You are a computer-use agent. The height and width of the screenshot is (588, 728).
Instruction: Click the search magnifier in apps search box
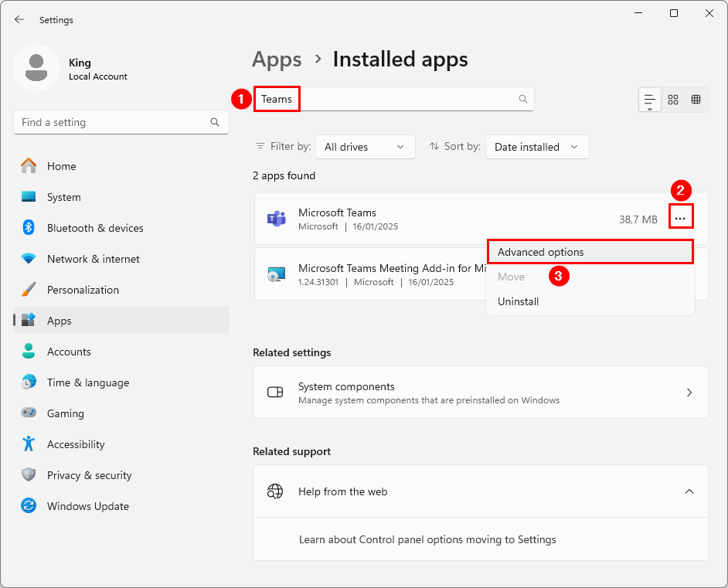523,99
